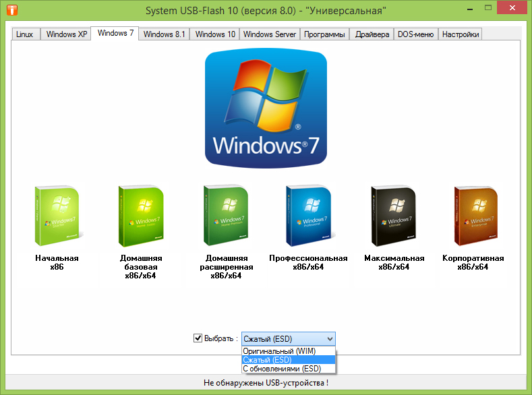Pick the Home Premium (Домашняя расширенная) box icon
Viewport: 532px width, 395px height.
[x=226, y=215]
